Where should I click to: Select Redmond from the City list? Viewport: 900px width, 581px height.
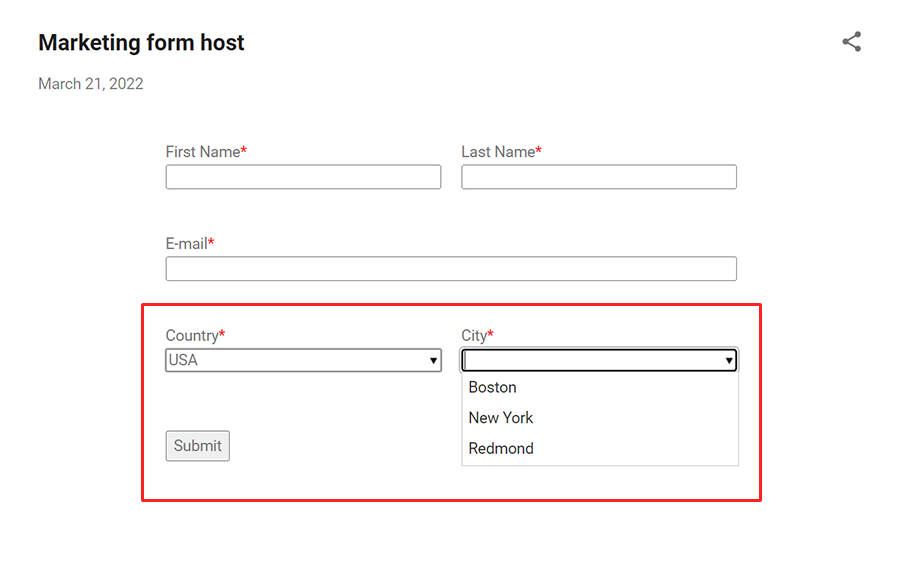point(500,448)
